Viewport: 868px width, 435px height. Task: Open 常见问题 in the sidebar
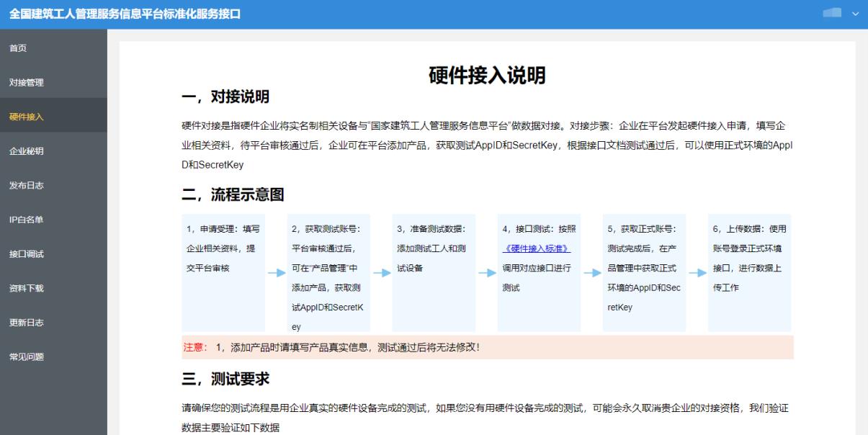coord(27,356)
